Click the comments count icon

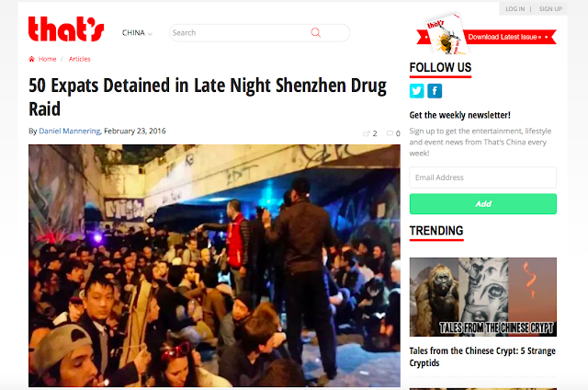point(390,133)
